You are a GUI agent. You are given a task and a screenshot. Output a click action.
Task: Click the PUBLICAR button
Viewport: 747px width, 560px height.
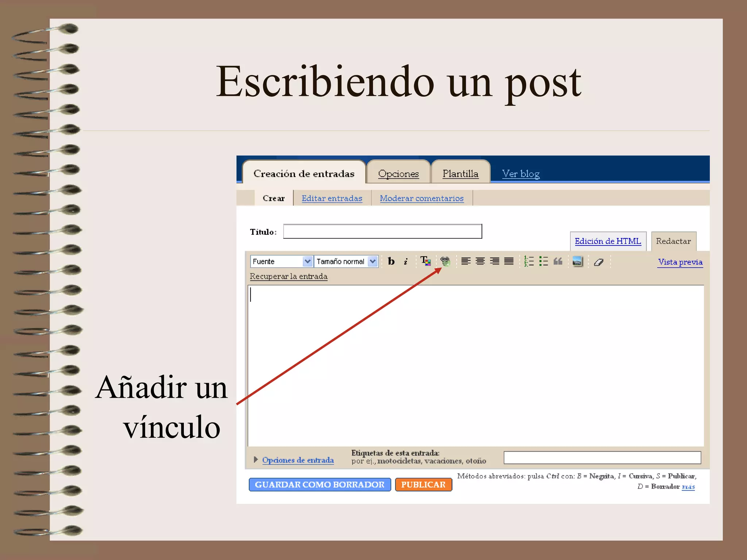coord(423,485)
